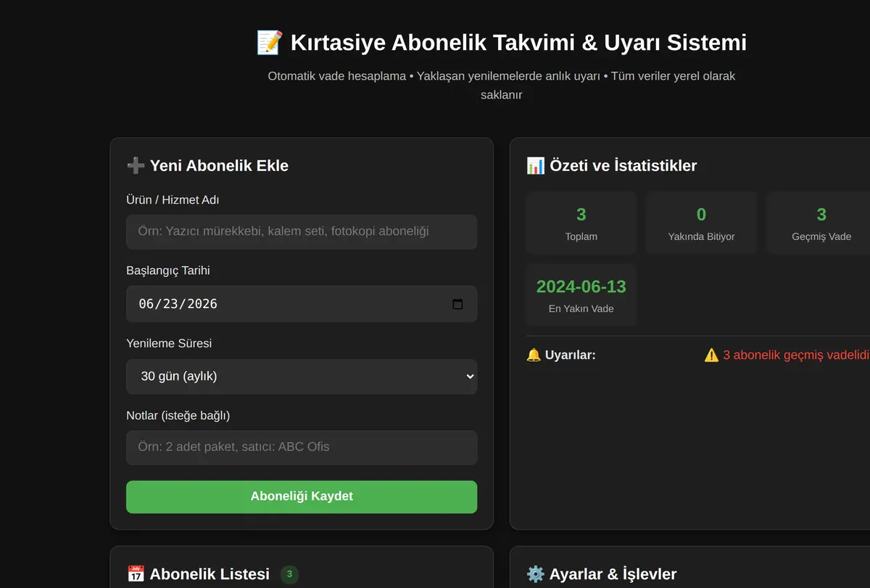Click the Ürün / Hizmet Adı input field
Image resolution: width=870 pixels, height=588 pixels.
[302, 232]
